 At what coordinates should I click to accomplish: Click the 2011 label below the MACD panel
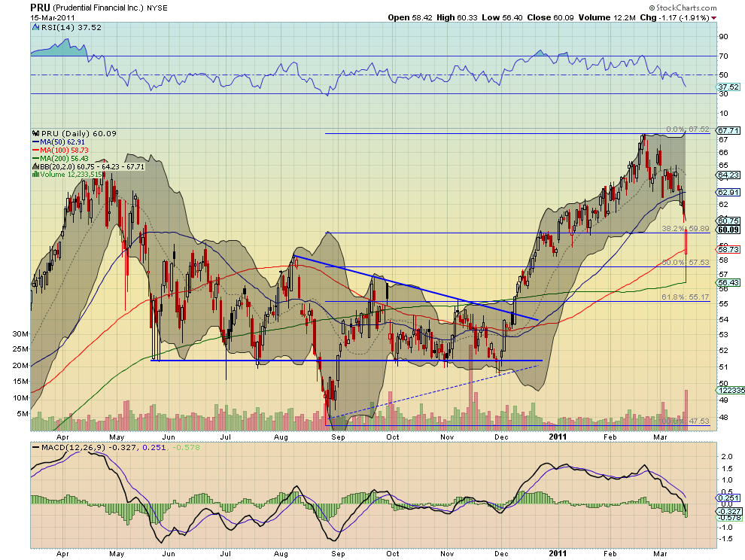(558, 553)
